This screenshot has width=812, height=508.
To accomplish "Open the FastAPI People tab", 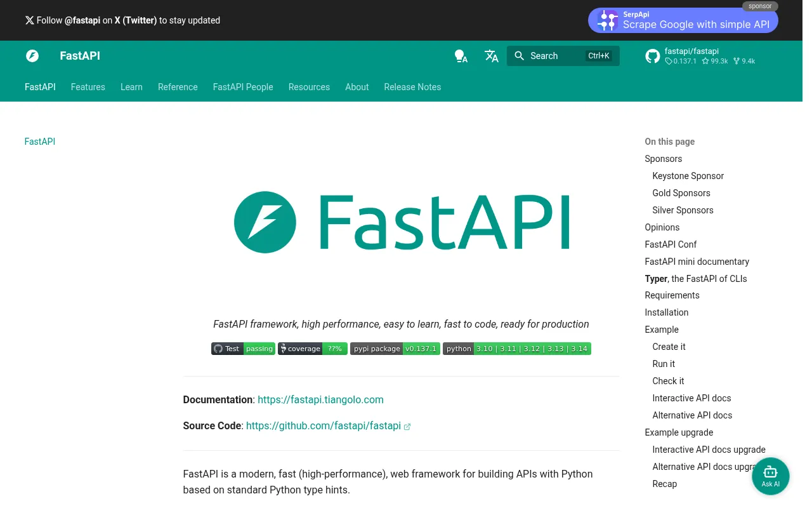I will coord(243,87).
